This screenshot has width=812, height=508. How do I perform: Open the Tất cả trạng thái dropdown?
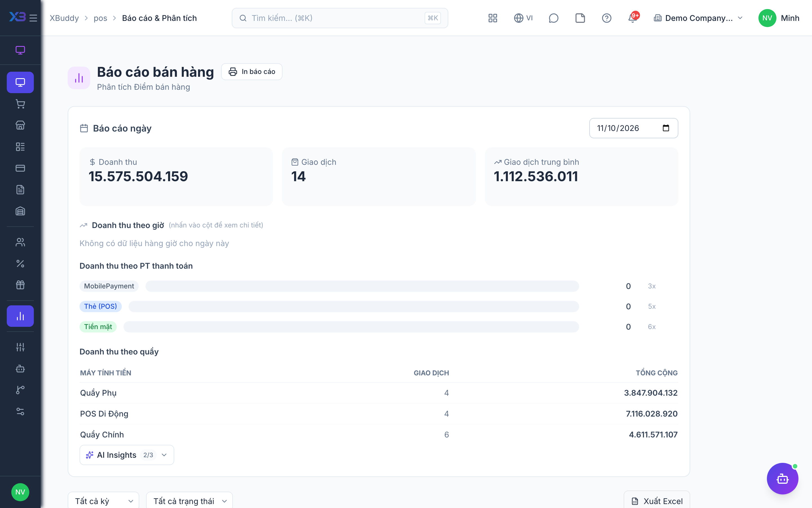click(189, 501)
